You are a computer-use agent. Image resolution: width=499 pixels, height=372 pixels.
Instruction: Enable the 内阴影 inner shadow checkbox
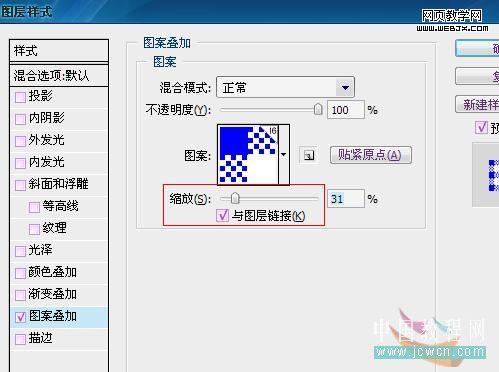(x=20, y=119)
